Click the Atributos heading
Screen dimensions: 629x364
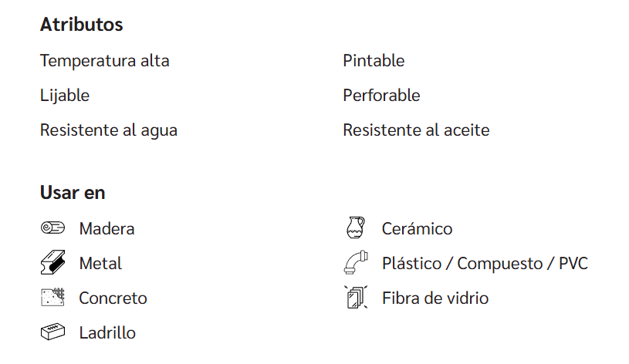tap(81, 25)
